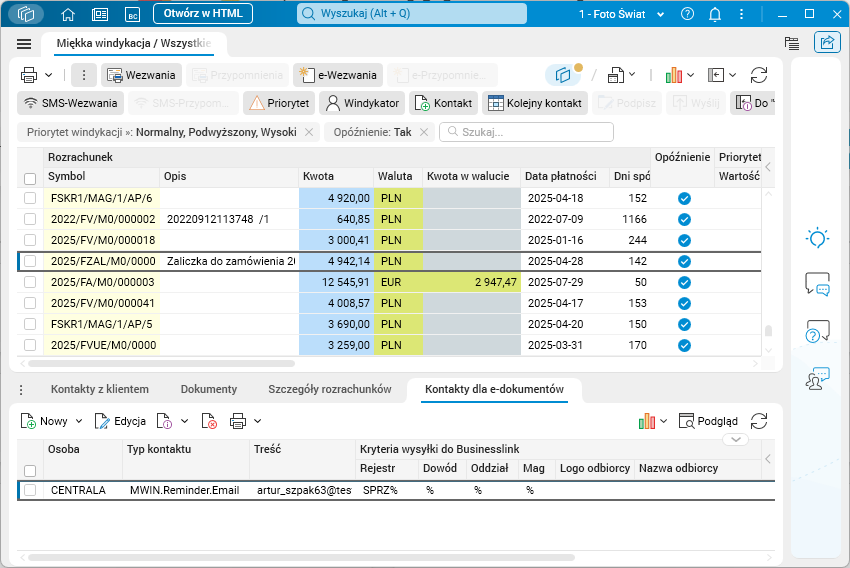Tick the select-all checkbox in settlements header
The width and height of the screenshot is (850, 568).
[30, 178]
